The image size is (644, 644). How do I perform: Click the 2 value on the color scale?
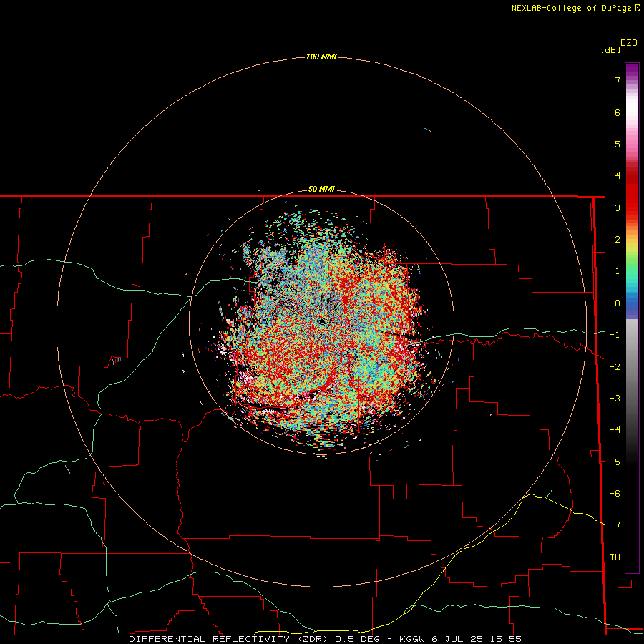tap(618, 240)
